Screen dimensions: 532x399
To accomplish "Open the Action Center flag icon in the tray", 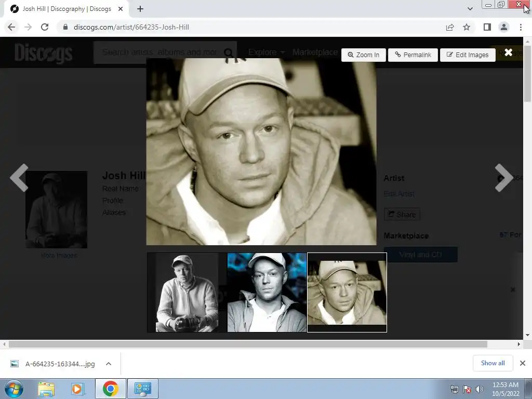I will click(x=467, y=389).
